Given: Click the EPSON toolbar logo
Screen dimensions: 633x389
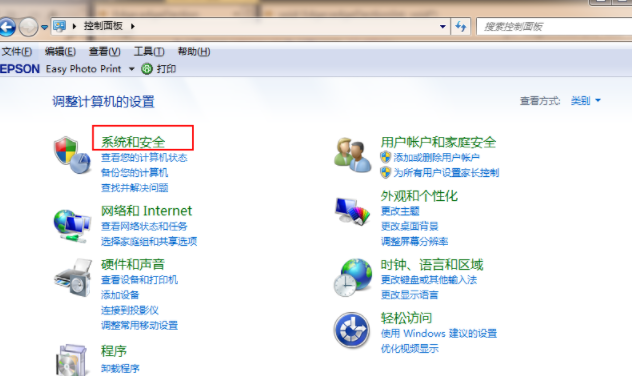Looking at the screenshot, I should click(x=20, y=69).
